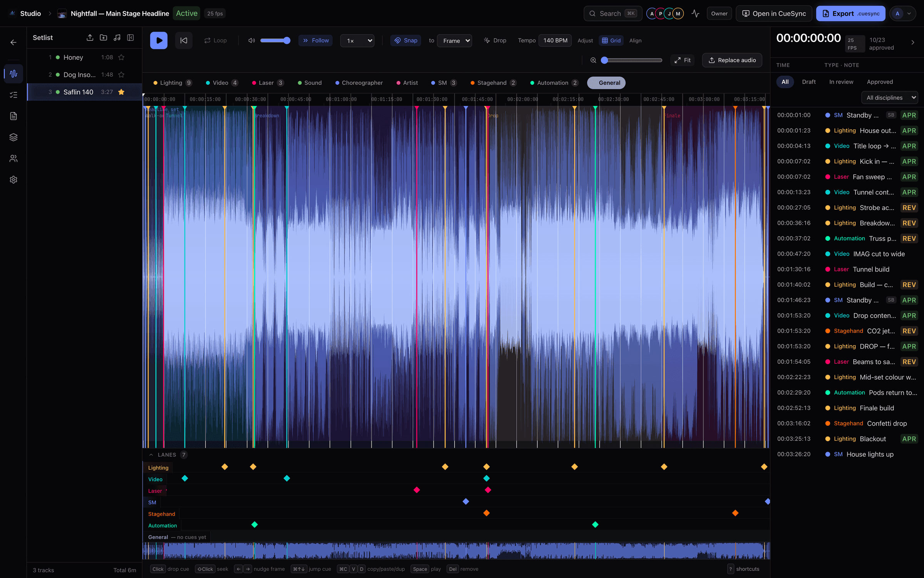Filter cue list by In review

coord(841,82)
